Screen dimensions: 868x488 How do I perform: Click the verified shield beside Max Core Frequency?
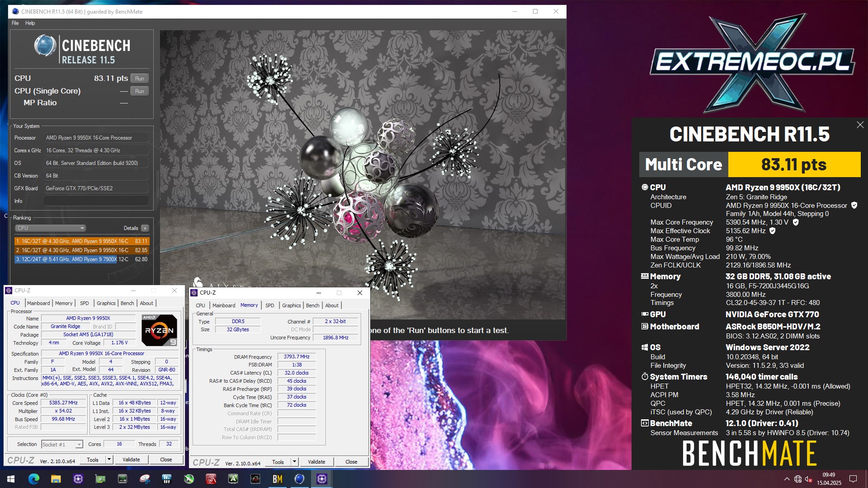[796, 222]
